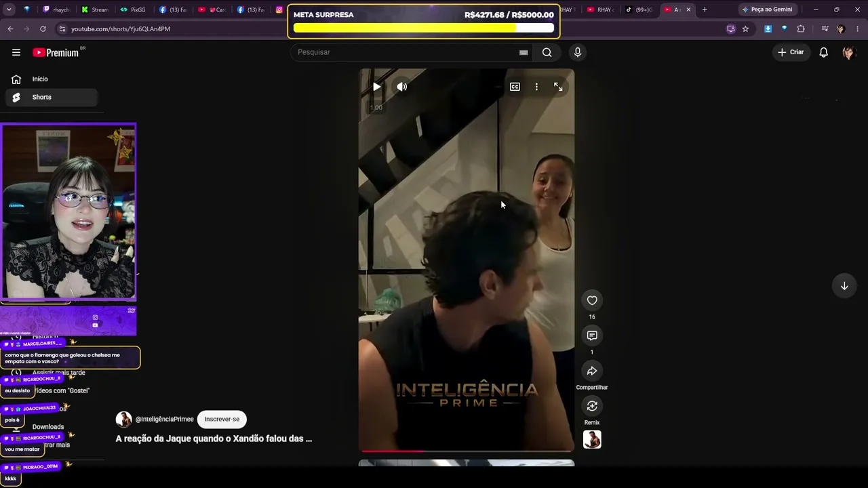Select Shorts in the sidebar
This screenshot has height=488, width=868.
tap(52, 97)
